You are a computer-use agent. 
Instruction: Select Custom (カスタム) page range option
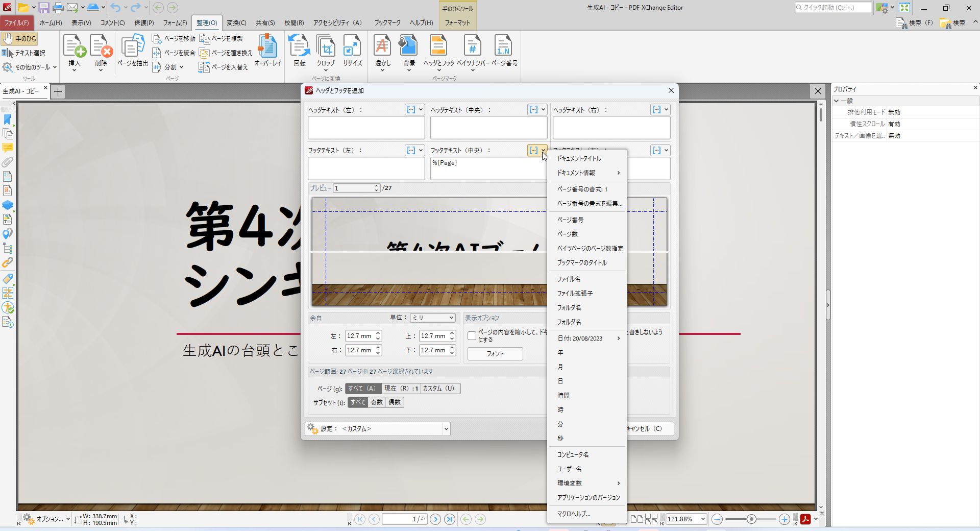tap(438, 389)
